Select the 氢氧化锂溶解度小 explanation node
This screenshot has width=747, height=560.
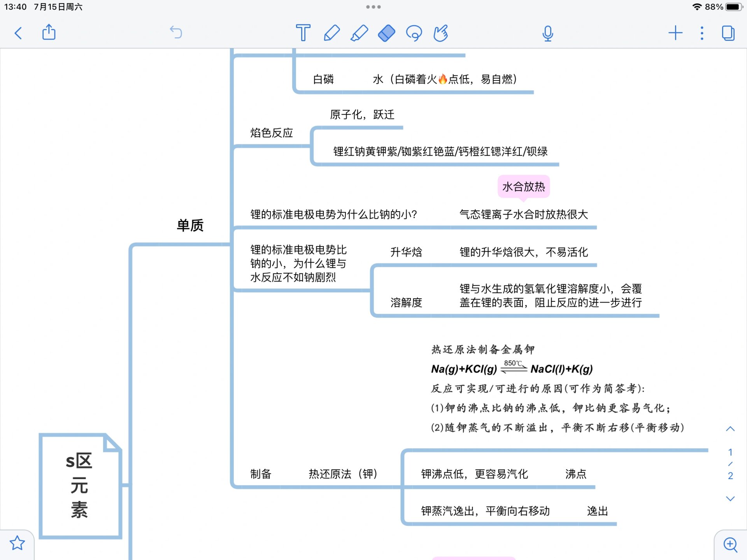click(x=551, y=296)
